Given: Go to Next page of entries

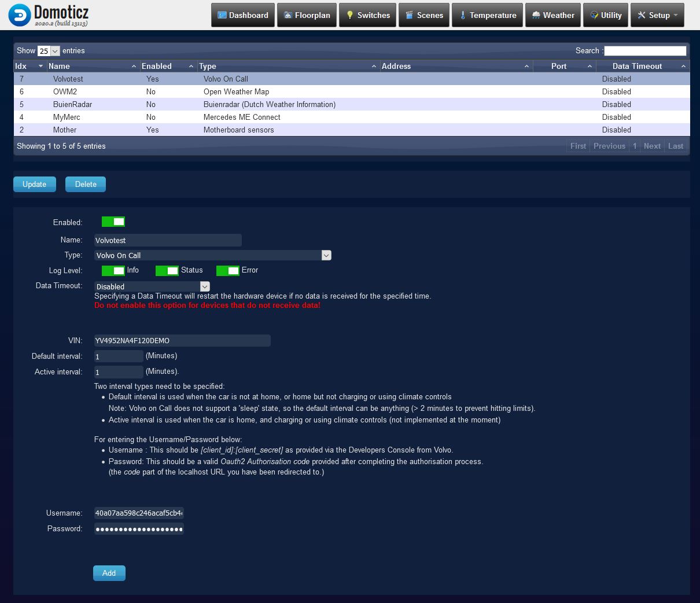Looking at the screenshot, I should (x=652, y=146).
